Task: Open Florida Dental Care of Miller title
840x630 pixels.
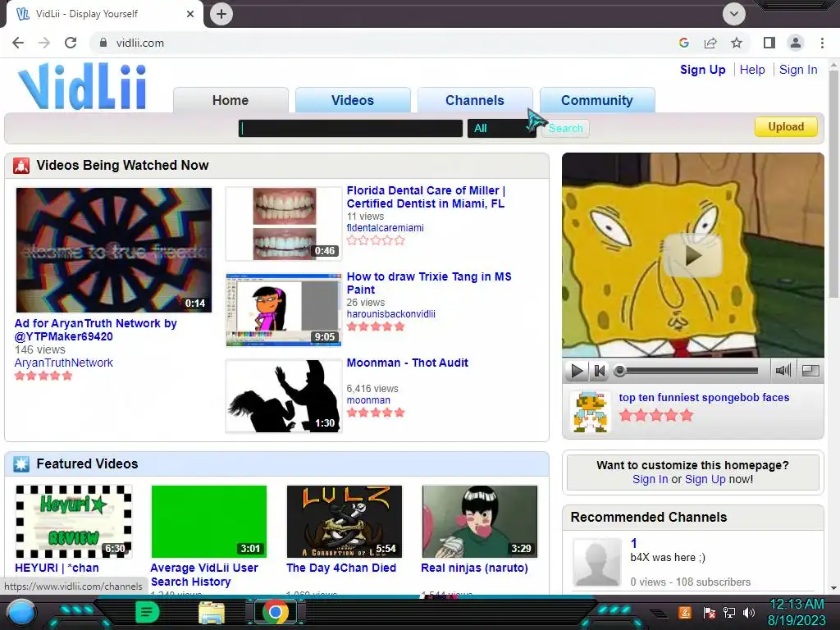Action: [426, 197]
